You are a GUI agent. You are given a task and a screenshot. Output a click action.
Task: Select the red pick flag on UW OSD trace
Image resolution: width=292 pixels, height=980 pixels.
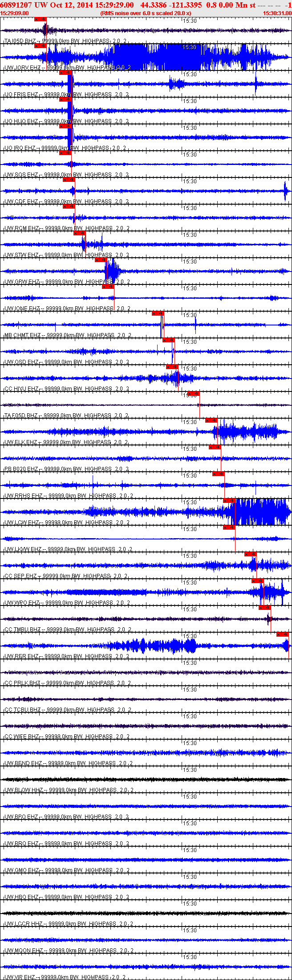[168, 340]
